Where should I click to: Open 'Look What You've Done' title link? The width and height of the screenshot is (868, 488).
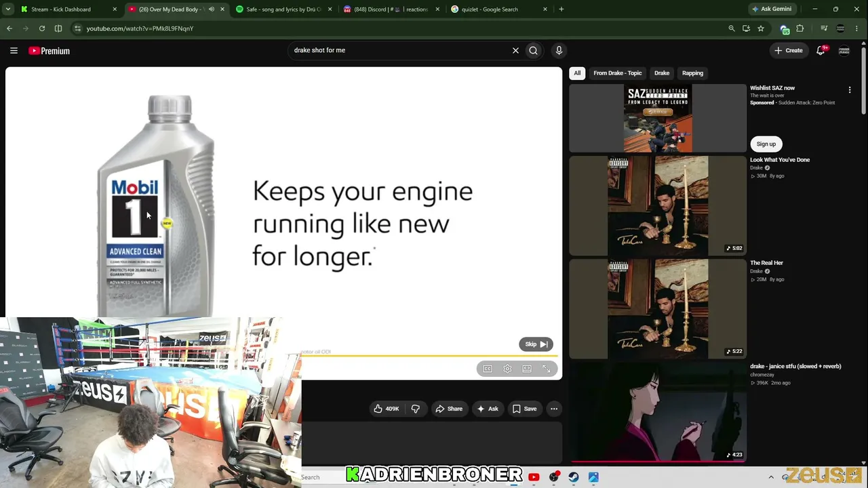point(780,160)
